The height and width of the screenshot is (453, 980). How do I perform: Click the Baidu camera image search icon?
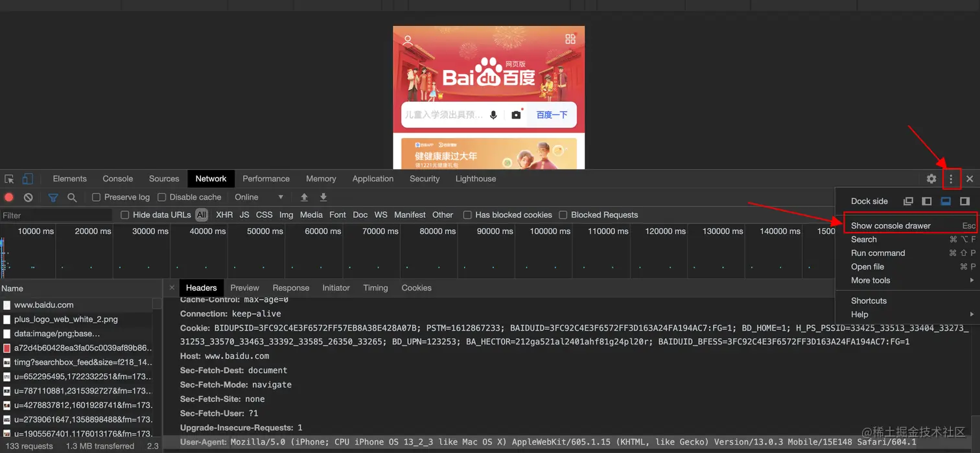click(516, 115)
